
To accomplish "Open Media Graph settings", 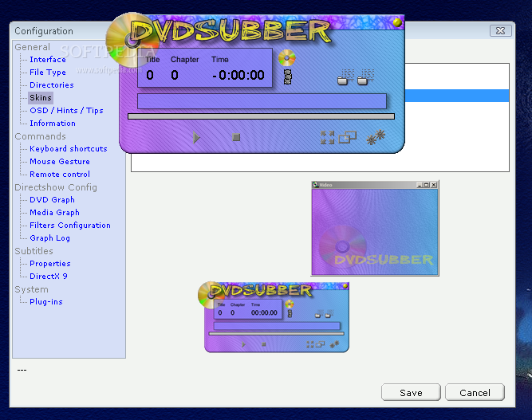I will tap(54, 212).
